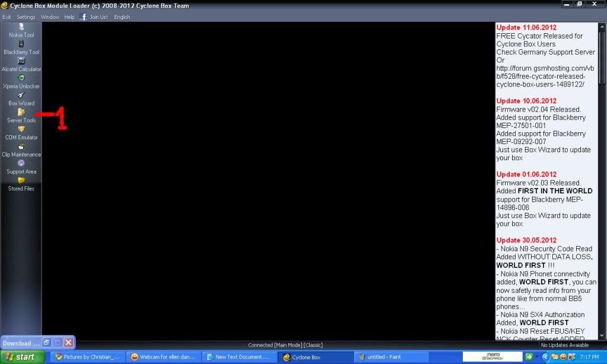
Task: Click the Cyclone Box title bar logo
Action: (4, 5)
